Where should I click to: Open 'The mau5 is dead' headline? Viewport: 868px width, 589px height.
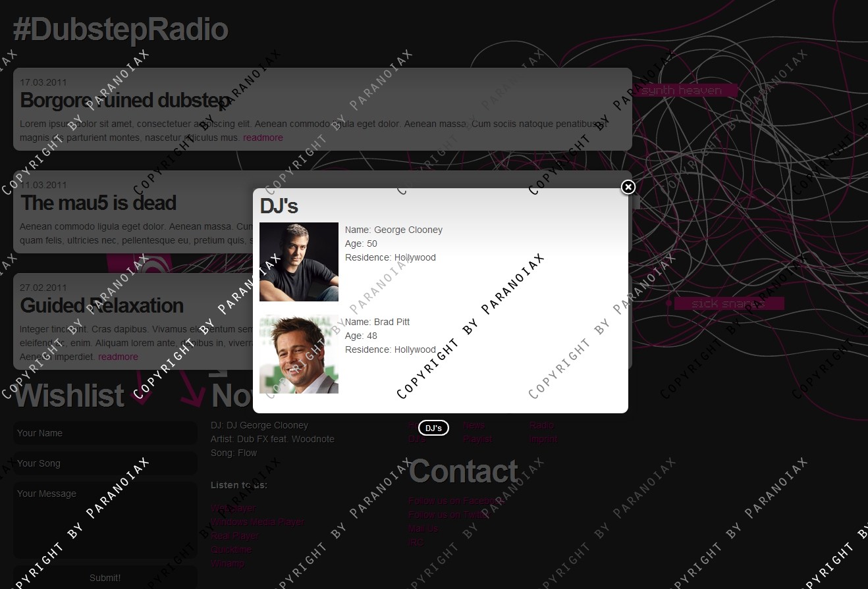[98, 203]
